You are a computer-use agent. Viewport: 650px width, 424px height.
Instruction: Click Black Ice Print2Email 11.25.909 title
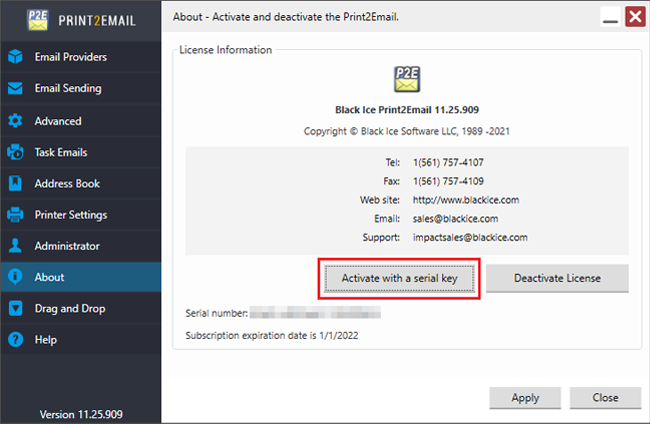click(x=407, y=110)
